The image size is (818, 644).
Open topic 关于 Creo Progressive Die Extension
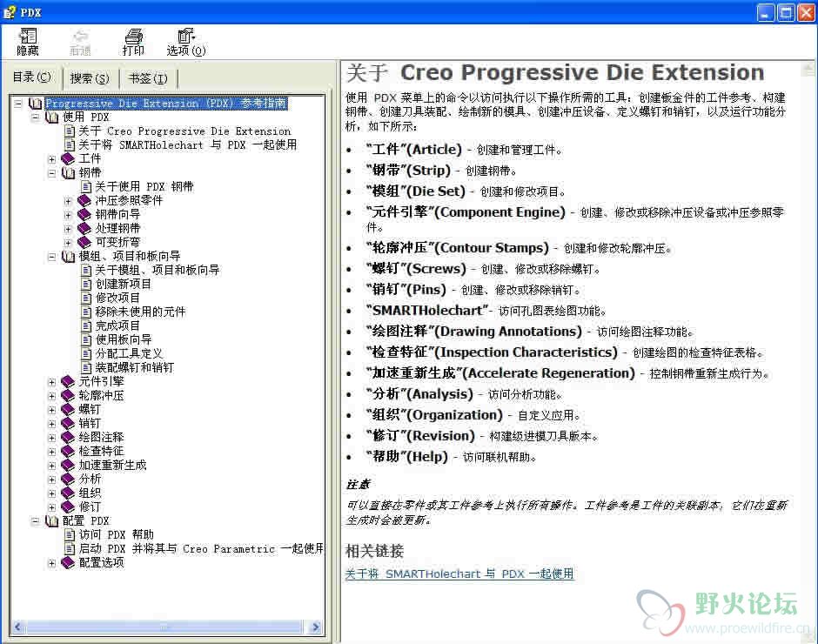[x=184, y=131]
